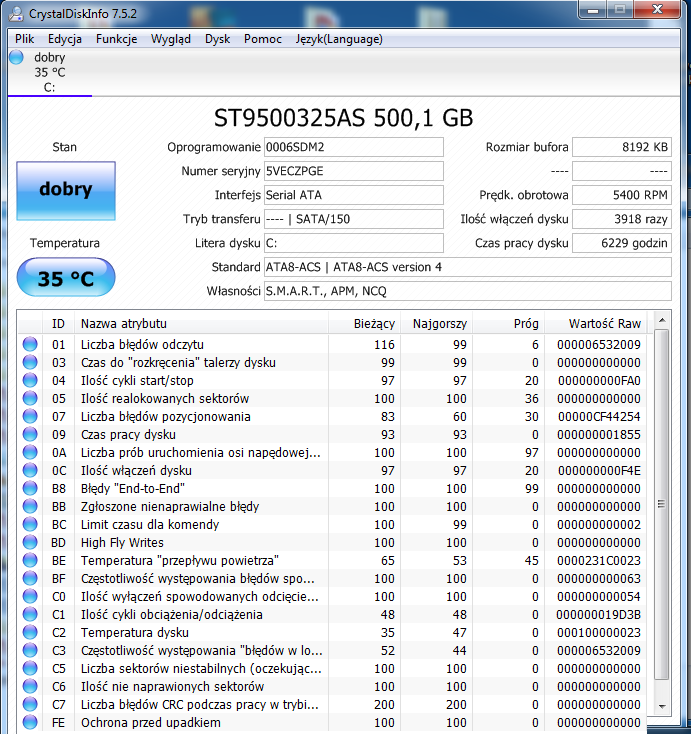Click status orb for C2 Temperatura dysku
691x734 pixels.
point(30,633)
